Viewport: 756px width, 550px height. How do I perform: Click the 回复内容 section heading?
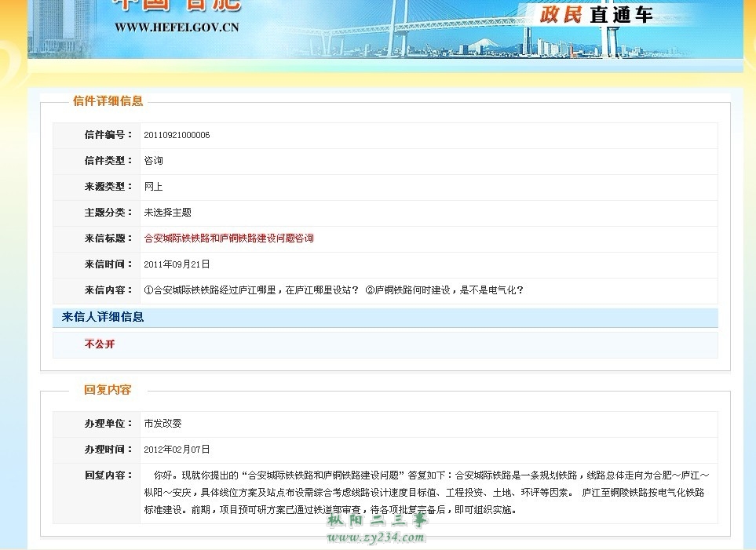(108, 389)
